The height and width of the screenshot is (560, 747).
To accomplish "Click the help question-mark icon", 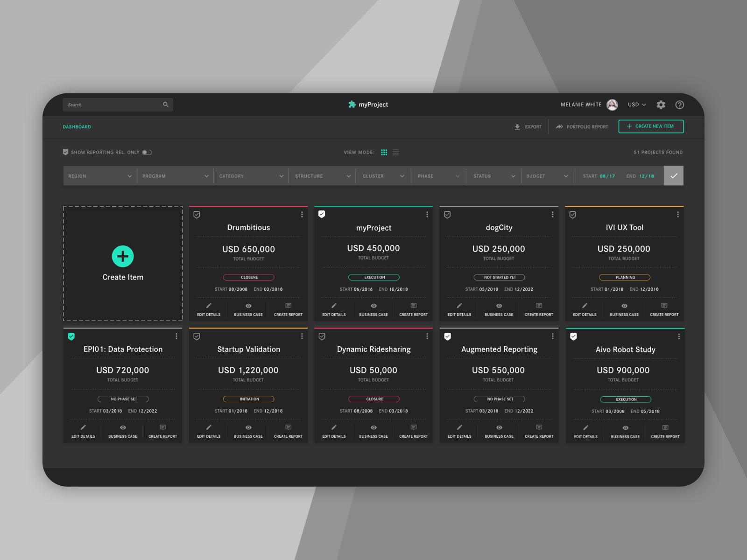I will pos(679,105).
